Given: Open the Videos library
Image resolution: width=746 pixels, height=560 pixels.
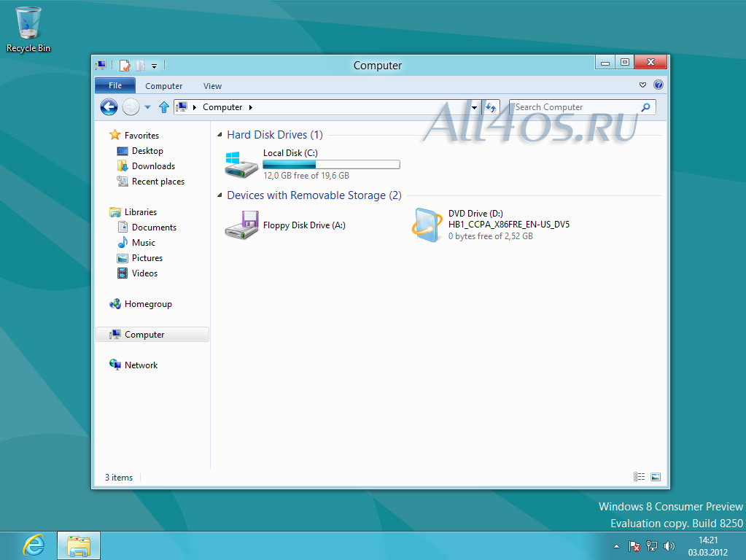Looking at the screenshot, I should 144,273.
